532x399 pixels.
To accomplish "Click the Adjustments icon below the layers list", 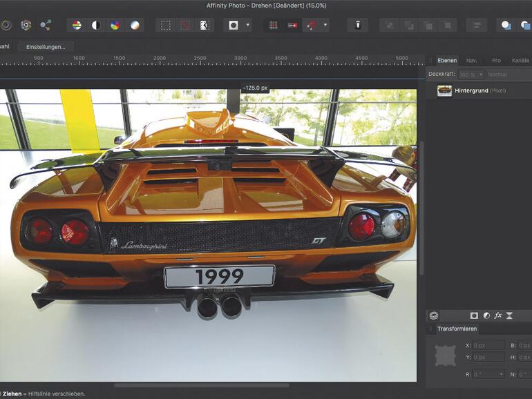I will pyautogui.click(x=486, y=315).
